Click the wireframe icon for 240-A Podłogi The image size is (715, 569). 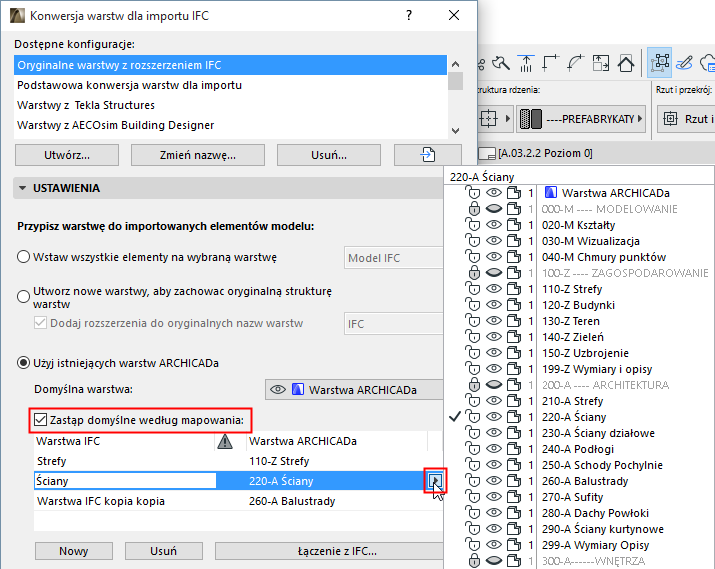coord(514,449)
